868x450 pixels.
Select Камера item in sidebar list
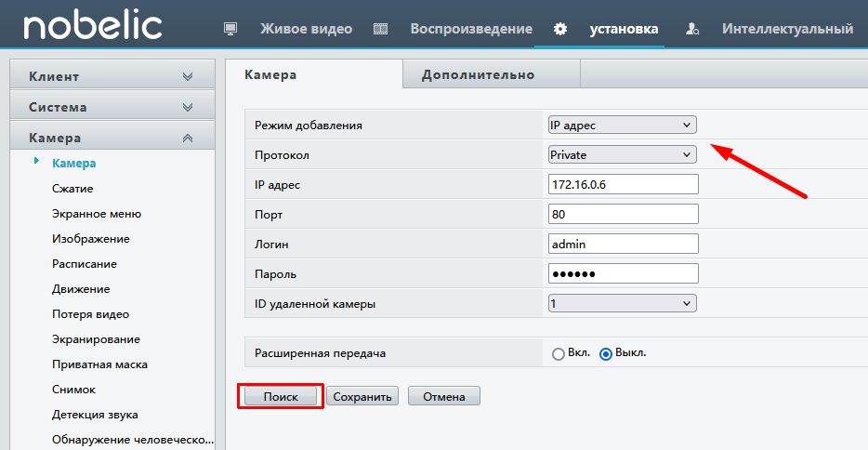coord(73,164)
